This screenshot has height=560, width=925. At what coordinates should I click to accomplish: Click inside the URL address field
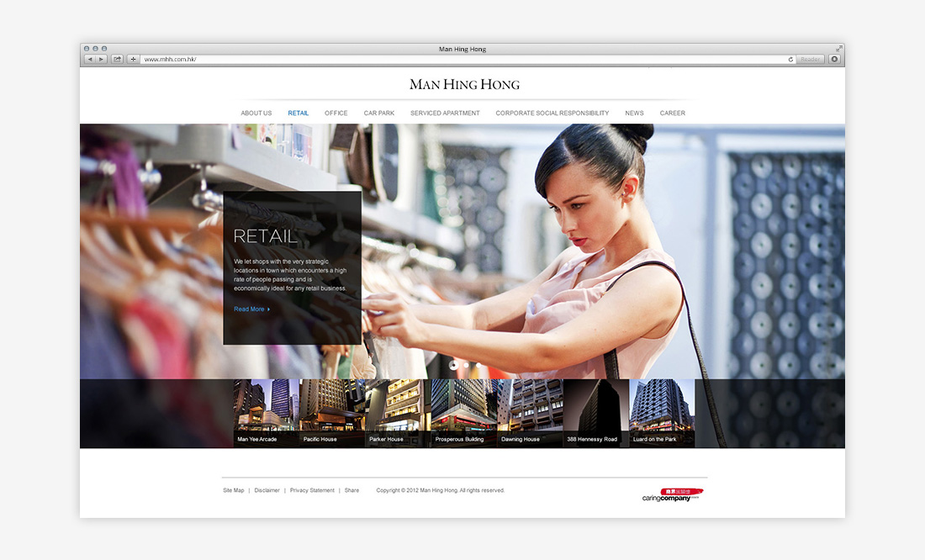[x=336, y=59]
